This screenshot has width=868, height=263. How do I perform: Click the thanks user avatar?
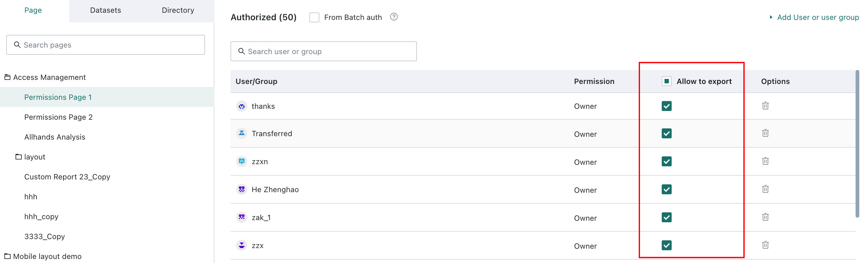[242, 106]
